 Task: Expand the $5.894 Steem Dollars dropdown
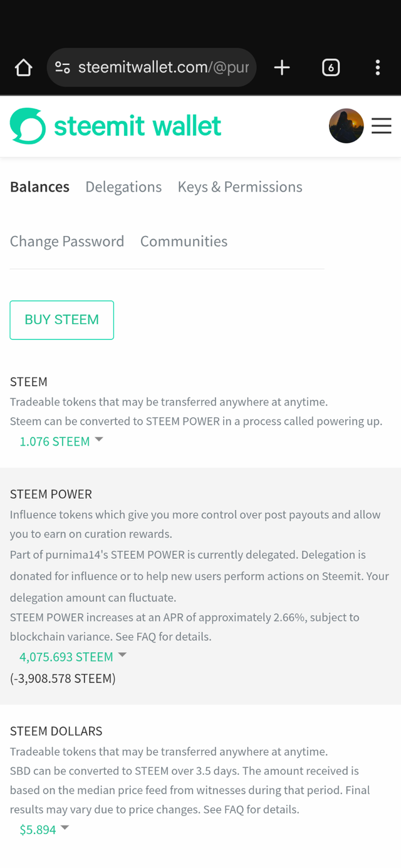click(x=44, y=829)
